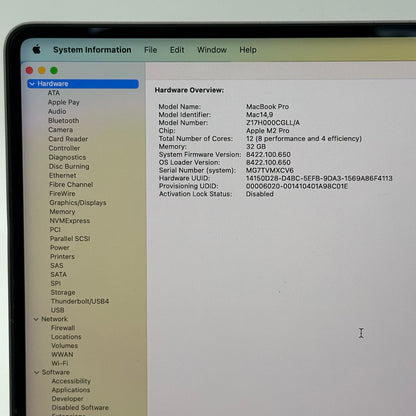Screen dimensions: 416x416
Task: Open the Help menu
Action: pyautogui.click(x=248, y=50)
